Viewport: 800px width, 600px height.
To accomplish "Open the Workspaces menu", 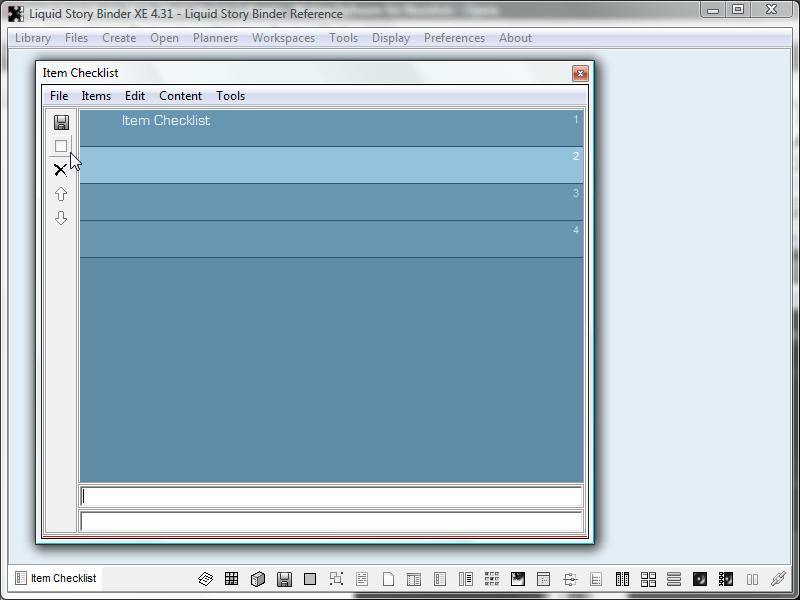I will click(x=283, y=38).
